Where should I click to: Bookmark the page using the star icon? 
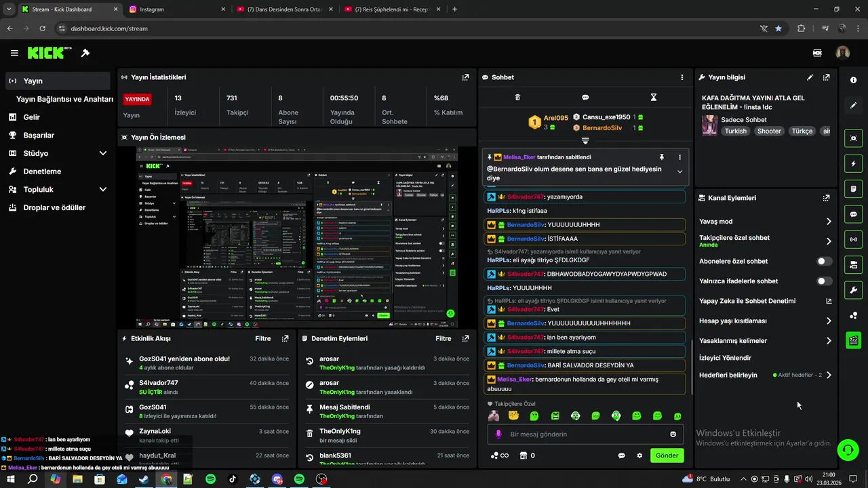coord(778,28)
